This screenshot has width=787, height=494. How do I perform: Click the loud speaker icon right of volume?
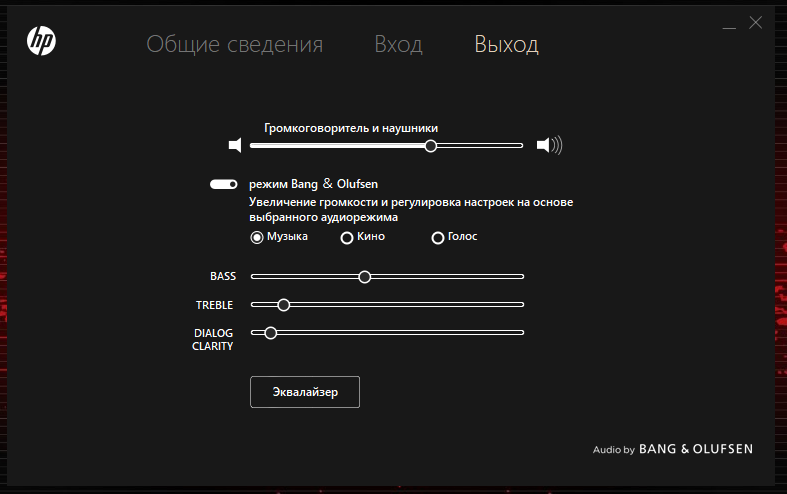pyautogui.click(x=550, y=145)
